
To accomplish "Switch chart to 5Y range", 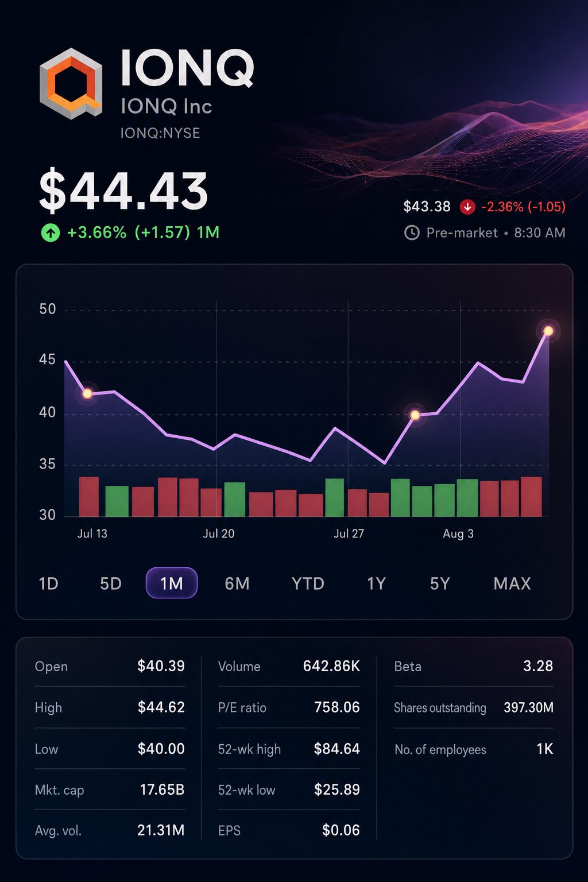I will pyautogui.click(x=440, y=583).
